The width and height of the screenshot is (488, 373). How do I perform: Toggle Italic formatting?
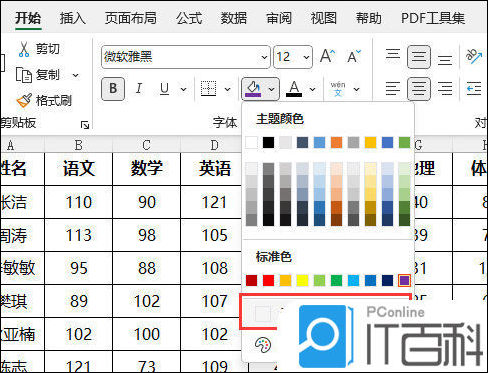(x=139, y=89)
